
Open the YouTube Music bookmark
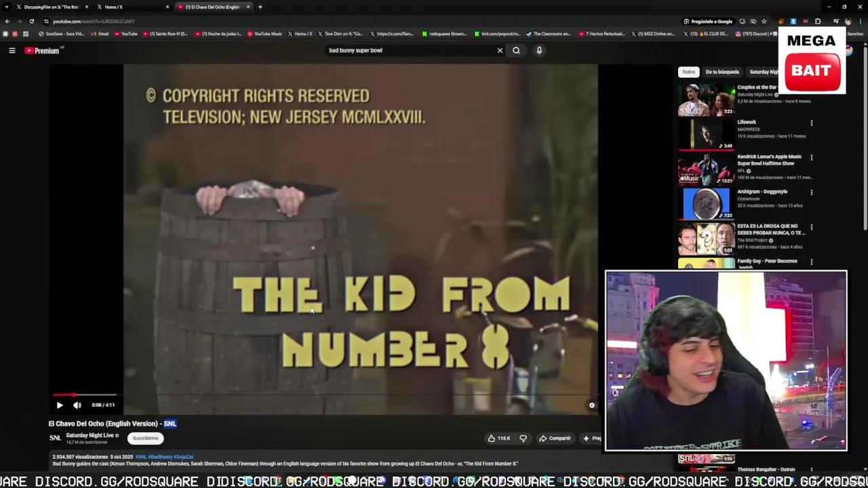click(x=264, y=34)
